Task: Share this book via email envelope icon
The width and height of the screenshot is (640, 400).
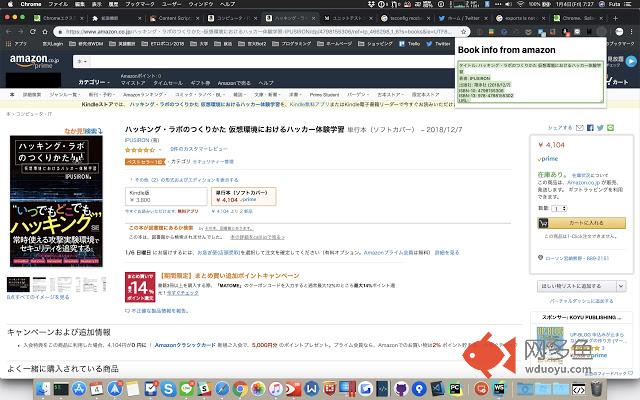Action: click(x=579, y=128)
